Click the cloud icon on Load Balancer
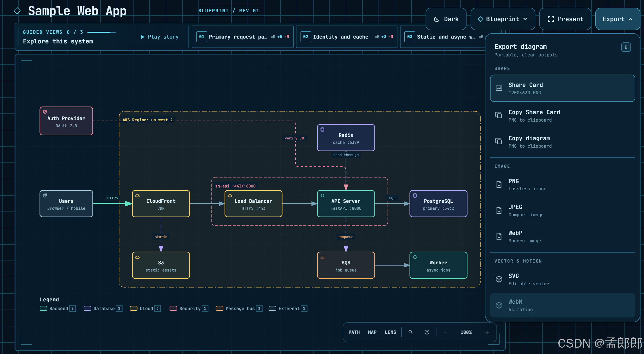Viewport: 644px width, 354px height. tap(230, 196)
